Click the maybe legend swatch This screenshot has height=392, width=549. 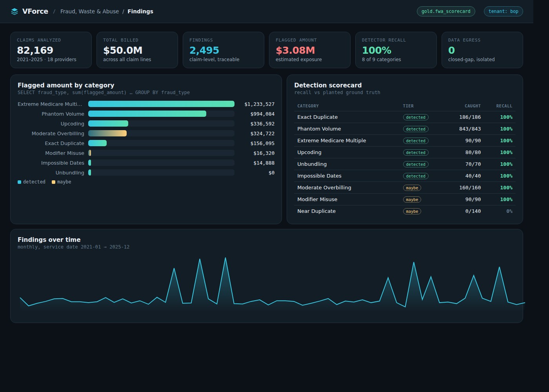(53, 182)
